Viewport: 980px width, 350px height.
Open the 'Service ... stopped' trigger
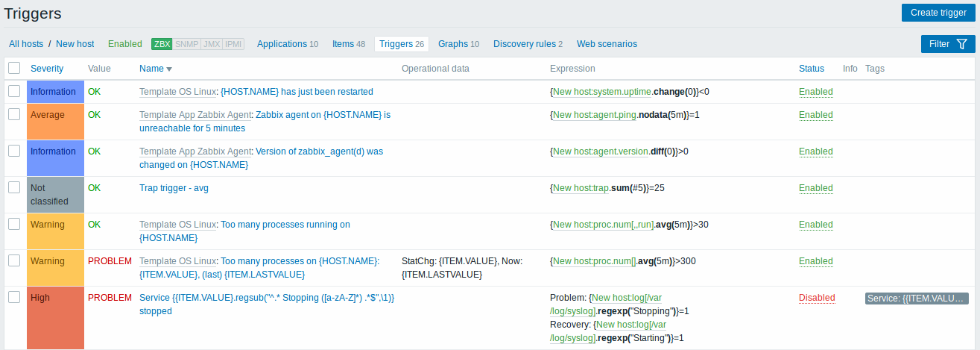(267, 304)
